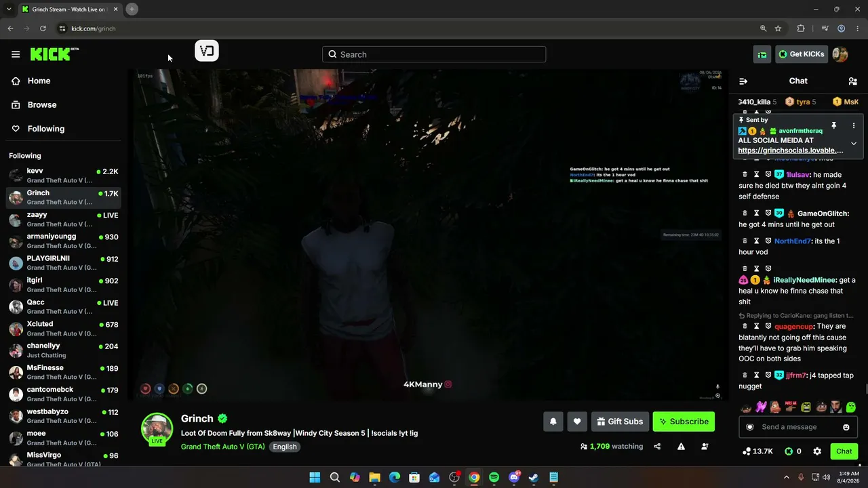Viewport: 868px width, 488px height.
Task: Open chat settings gear icon
Action: click(x=817, y=451)
